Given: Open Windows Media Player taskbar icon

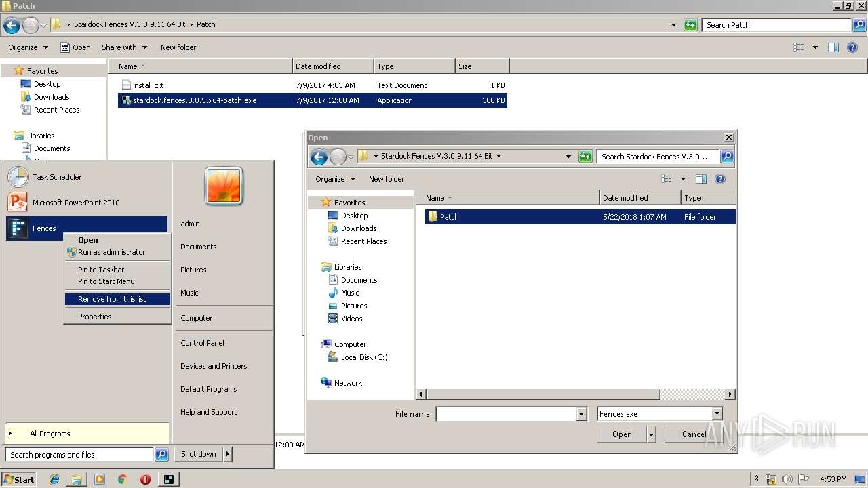Looking at the screenshot, I should click(x=100, y=479).
